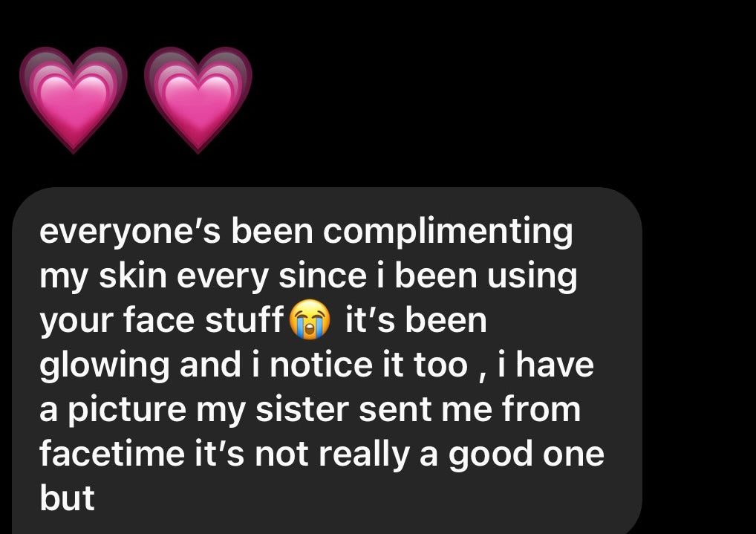Click the word "using" in the message
Viewport: 756px width, 534px height.
(532, 276)
